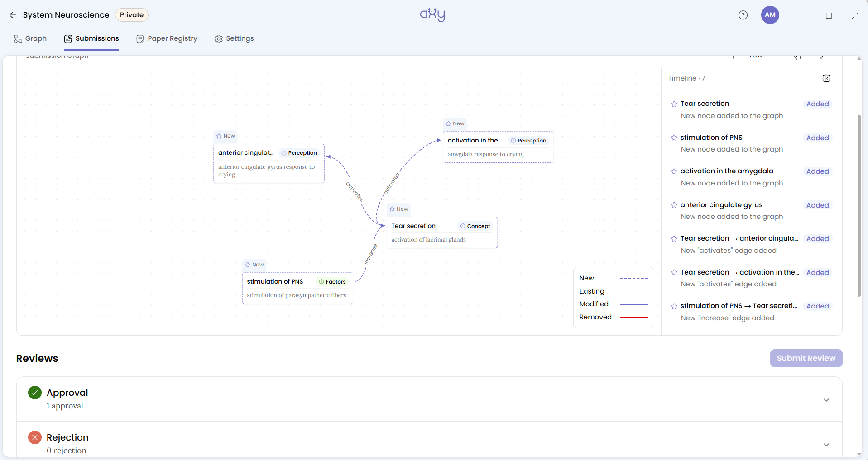Expand the Rejection reviews section

[x=826, y=445]
